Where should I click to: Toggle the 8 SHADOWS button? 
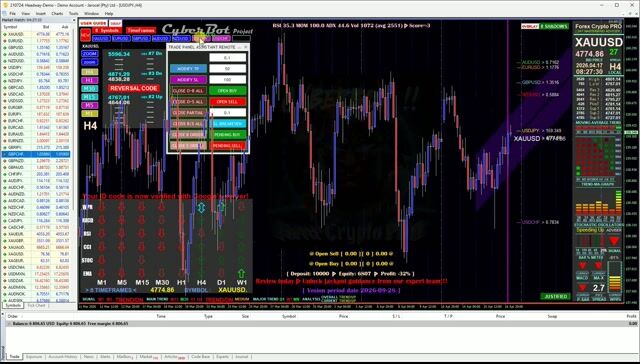tap(554, 26)
